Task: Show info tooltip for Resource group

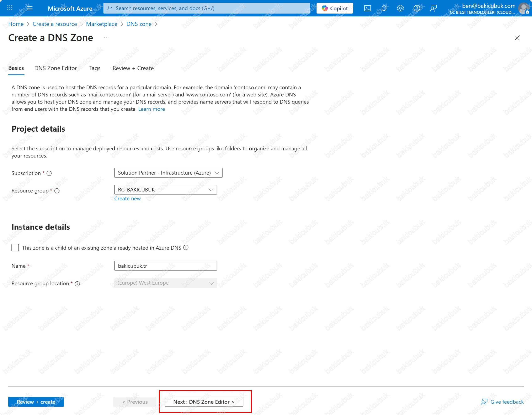Action: pyautogui.click(x=57, y=191)
